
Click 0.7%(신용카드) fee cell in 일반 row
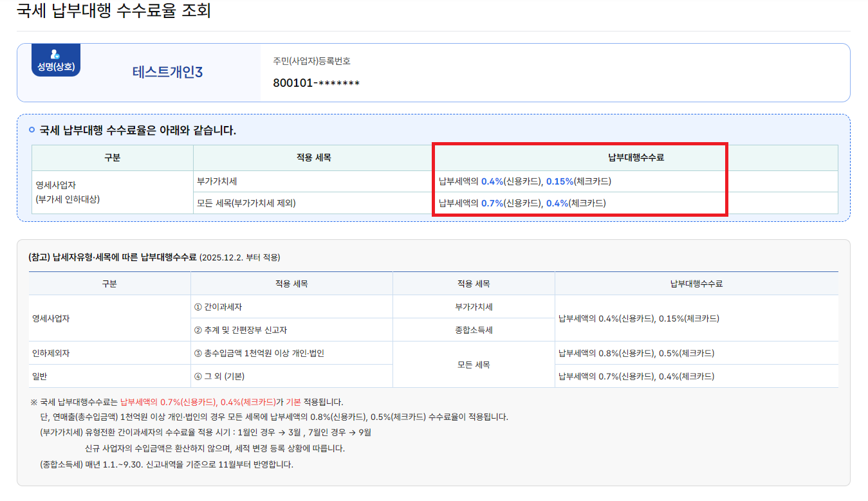pos(696,376)
